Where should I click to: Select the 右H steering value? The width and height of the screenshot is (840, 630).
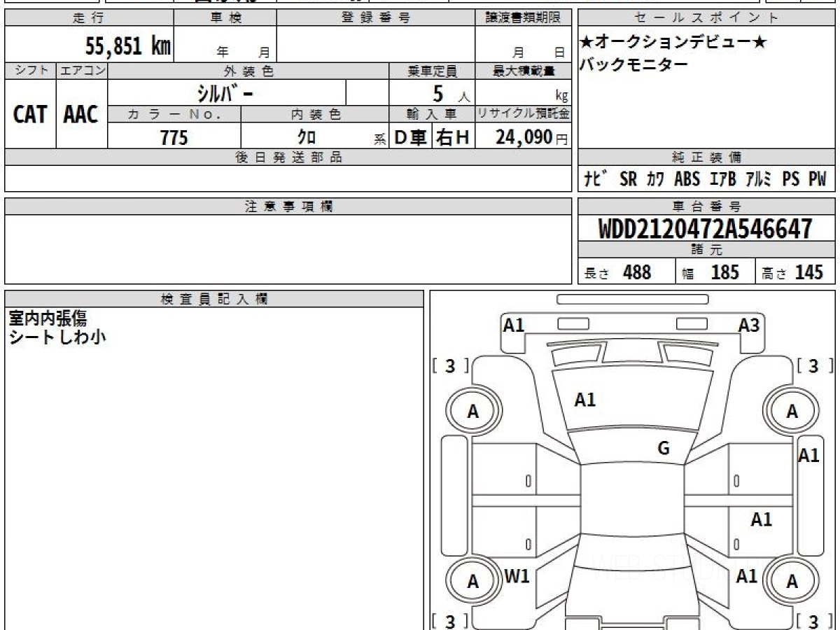tap(453, 137)
